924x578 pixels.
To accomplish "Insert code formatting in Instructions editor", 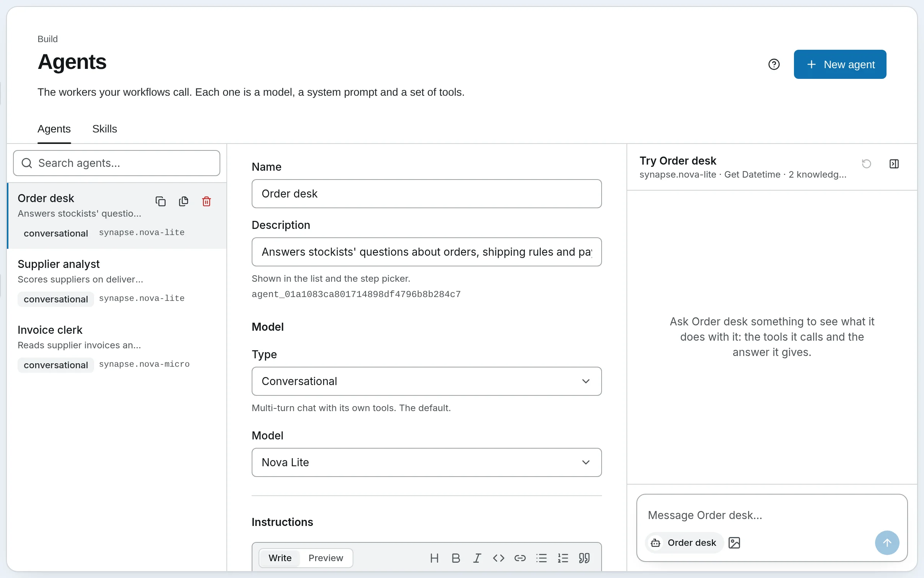I will pos(498,558).
